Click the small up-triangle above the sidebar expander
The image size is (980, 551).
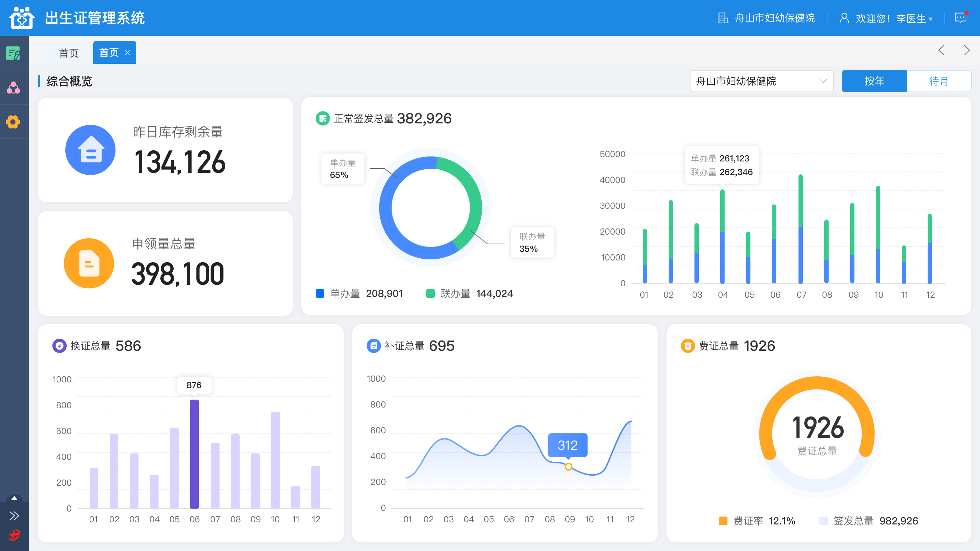[14, 498]
